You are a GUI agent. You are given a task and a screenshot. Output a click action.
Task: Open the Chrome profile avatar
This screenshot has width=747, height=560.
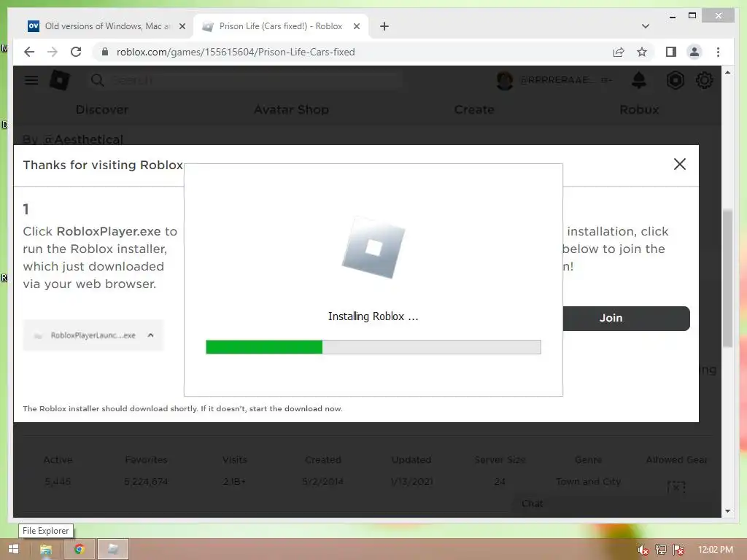(x=694, y=52)
